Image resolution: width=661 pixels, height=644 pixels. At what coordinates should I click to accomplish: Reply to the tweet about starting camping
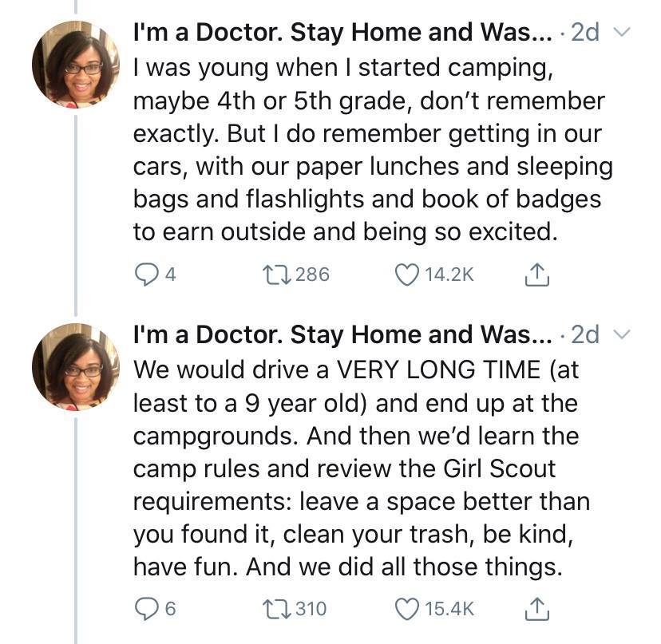tap(146, 275)
